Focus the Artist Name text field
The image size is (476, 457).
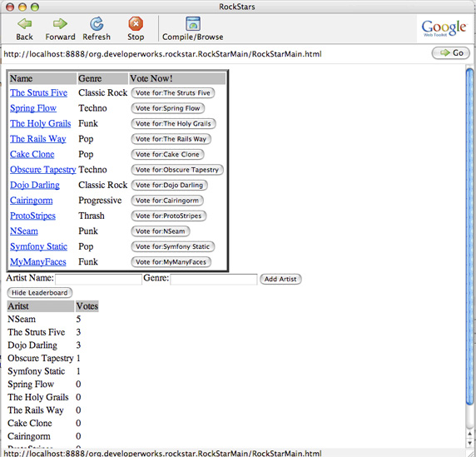pyautogui.click(x=98, y=279)
